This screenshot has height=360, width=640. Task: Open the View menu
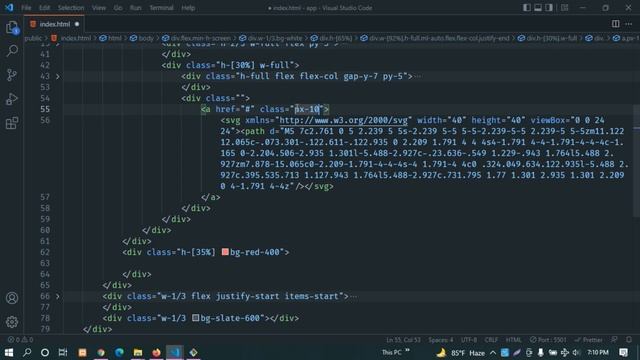click(99, 8)
